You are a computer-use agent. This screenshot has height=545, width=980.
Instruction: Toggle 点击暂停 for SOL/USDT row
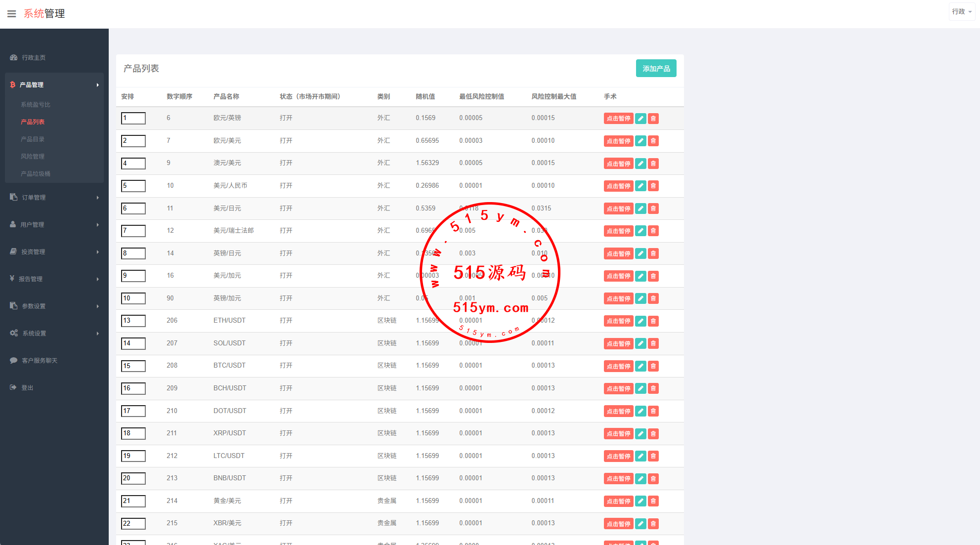coord(618,343)
